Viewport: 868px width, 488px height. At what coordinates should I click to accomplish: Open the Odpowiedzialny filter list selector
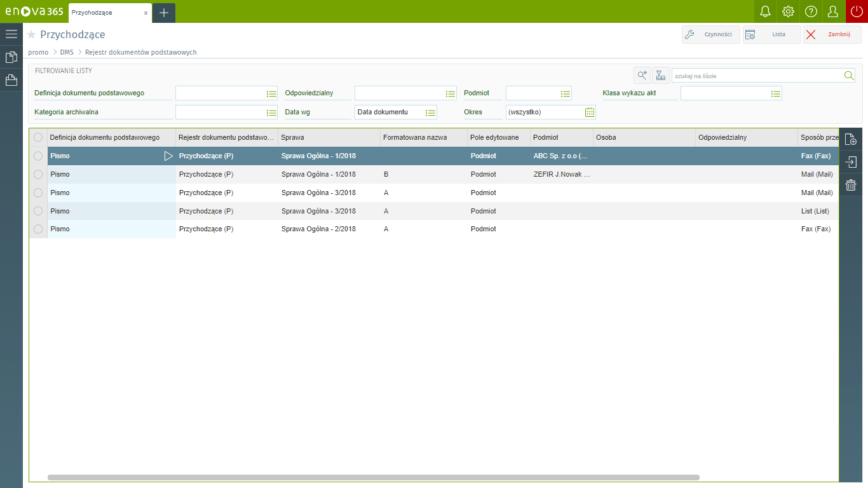click(x=451, y=93)
